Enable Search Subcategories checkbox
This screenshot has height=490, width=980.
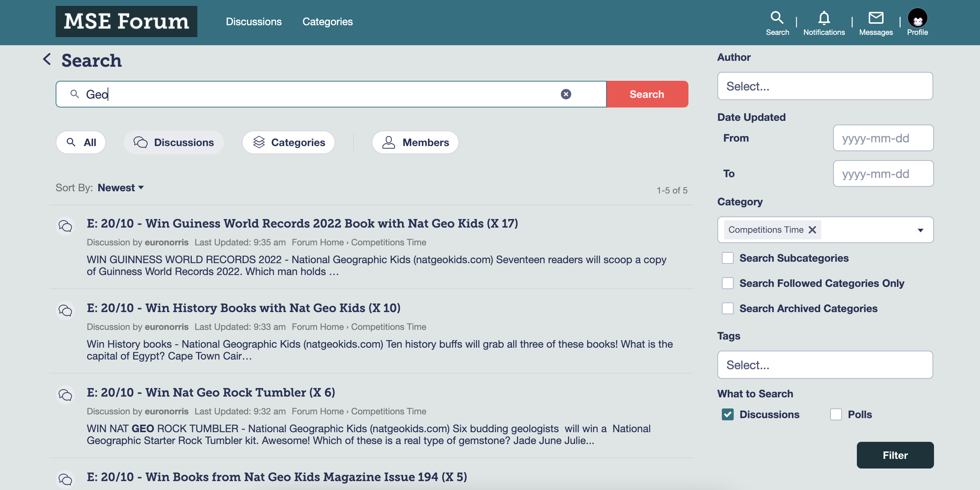point(727,258)
